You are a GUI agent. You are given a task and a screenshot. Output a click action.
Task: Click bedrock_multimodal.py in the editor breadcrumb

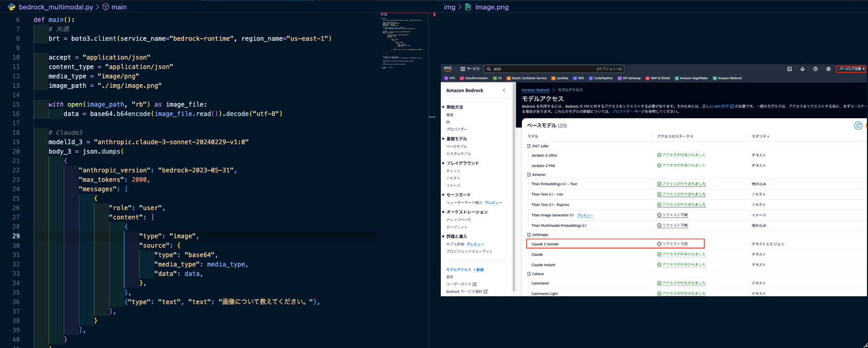(56, 7)
